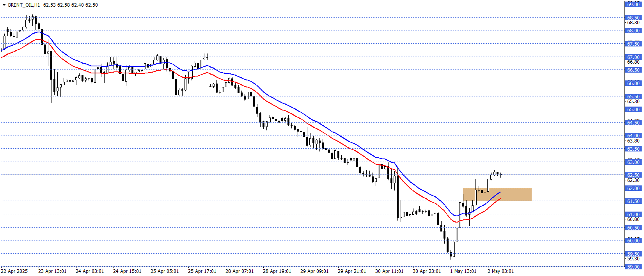
Task: Click the 25 Apr 17:01 time label
Action: point(202,271)
